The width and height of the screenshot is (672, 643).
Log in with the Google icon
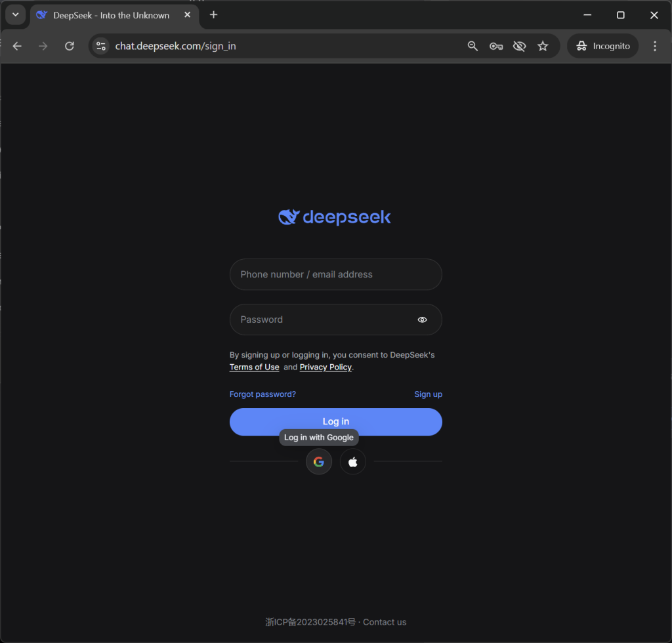click(x=318, y=462)
